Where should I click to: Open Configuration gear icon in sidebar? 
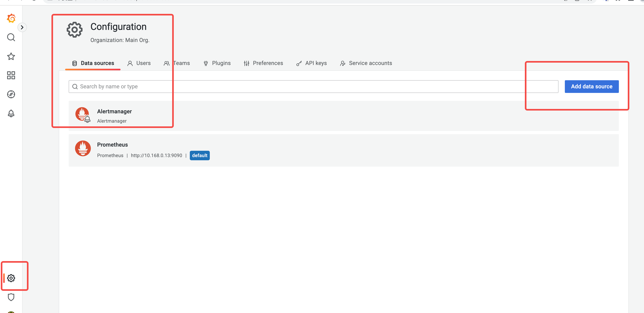(x=11, y=278)
